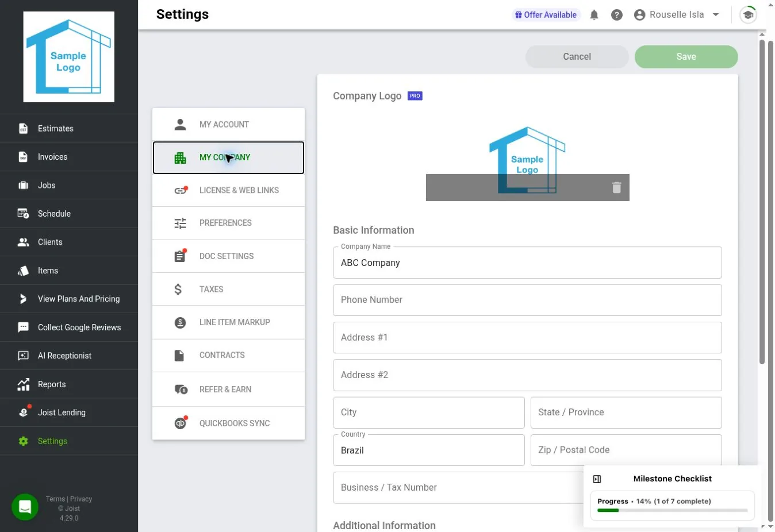This screenshot has width=775, height=532.
Task: Click the AI Receptionist icon
Action: point(23,356)
